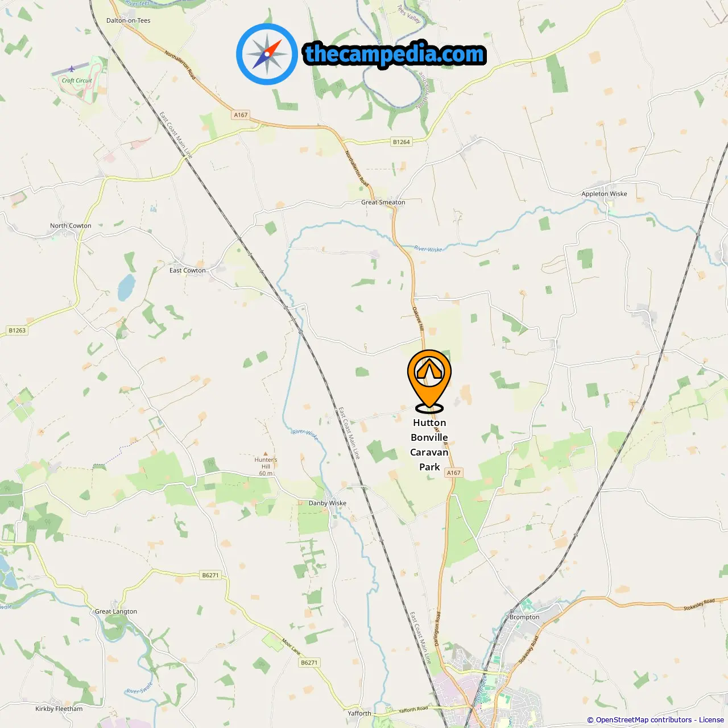The image size is (728, 728).
Task: Click the B6271 shield near Moor Lane
Action: [x=309, y=663]
